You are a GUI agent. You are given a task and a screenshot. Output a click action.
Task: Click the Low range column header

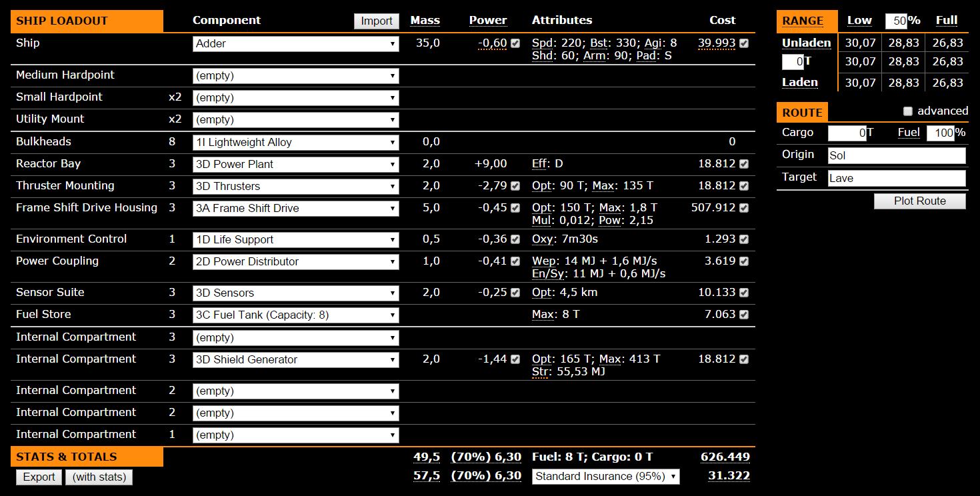859,21
